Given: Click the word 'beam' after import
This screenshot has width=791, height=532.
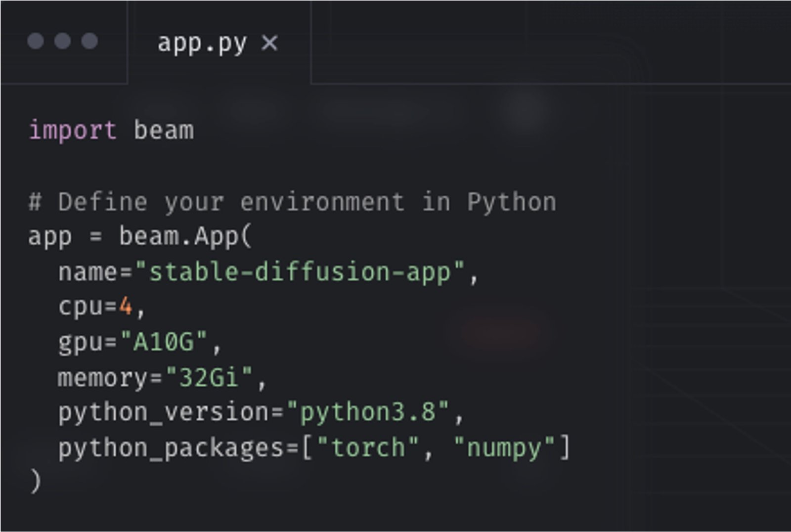Looking at the screenshot, I should pos(164,131).
